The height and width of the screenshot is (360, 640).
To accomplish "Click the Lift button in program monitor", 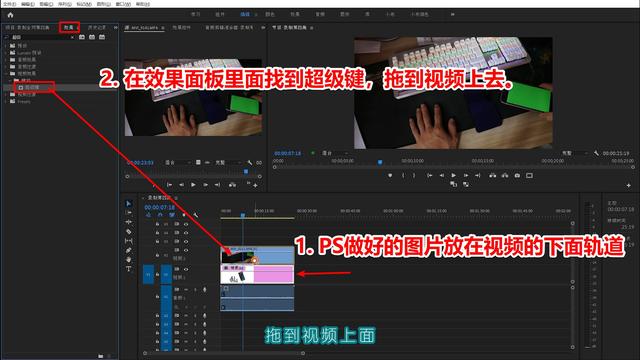I will [x=493, y=175].
